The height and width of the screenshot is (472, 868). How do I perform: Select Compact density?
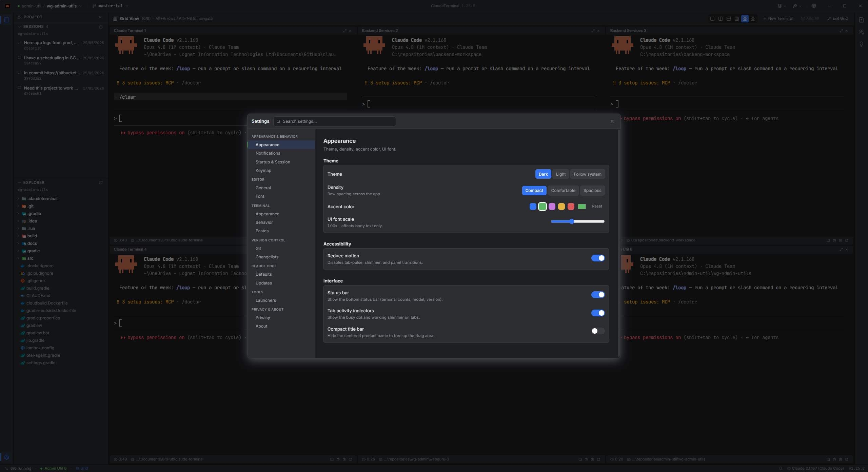pyautogui.click(x=534, y=191)
